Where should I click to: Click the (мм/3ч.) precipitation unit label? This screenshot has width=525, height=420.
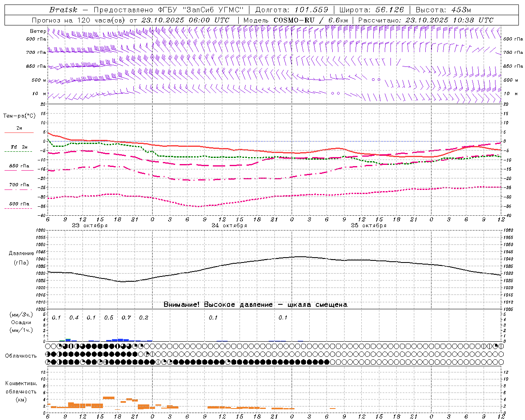tap(21, 315)
